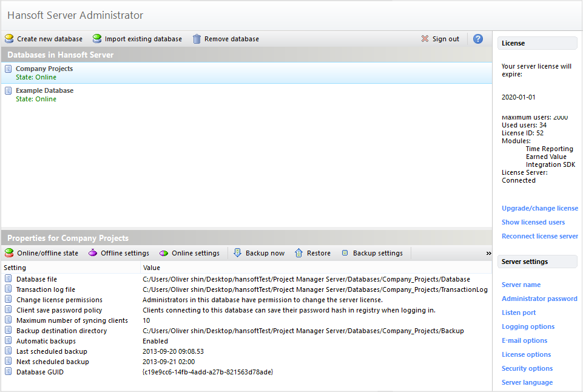The width and height of the screenshot is (583, 392).
Task: Open the Upgrade/change license link
Action: 540,208
